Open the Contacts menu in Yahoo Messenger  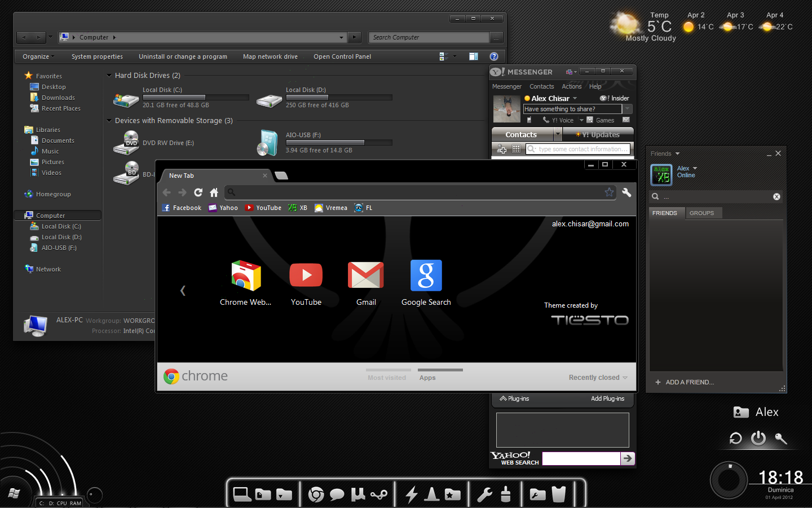pyautogui.click(x=541, y=86)
